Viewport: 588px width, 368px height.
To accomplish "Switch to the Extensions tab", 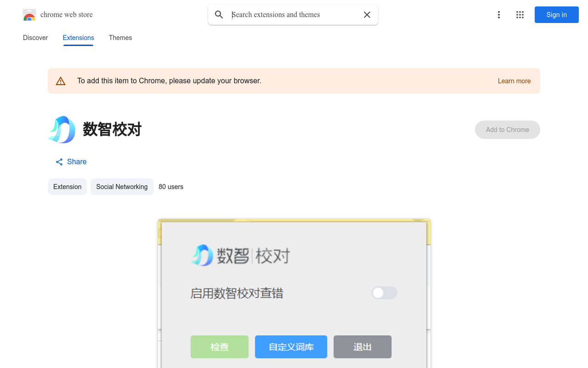I will coord(78,38).
